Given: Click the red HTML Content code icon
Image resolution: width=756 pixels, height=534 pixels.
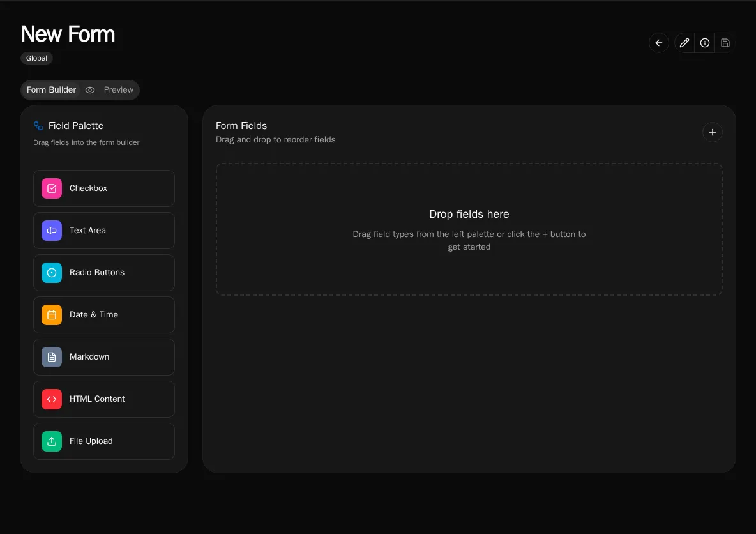Looking at the screenshot, I should [52, 399].
